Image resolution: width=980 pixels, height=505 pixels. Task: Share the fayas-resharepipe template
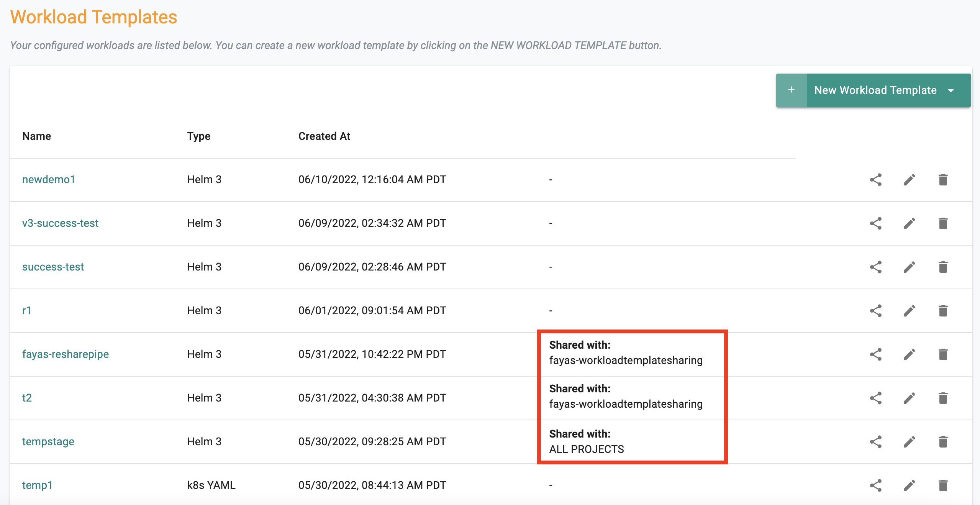click(876, 354)
